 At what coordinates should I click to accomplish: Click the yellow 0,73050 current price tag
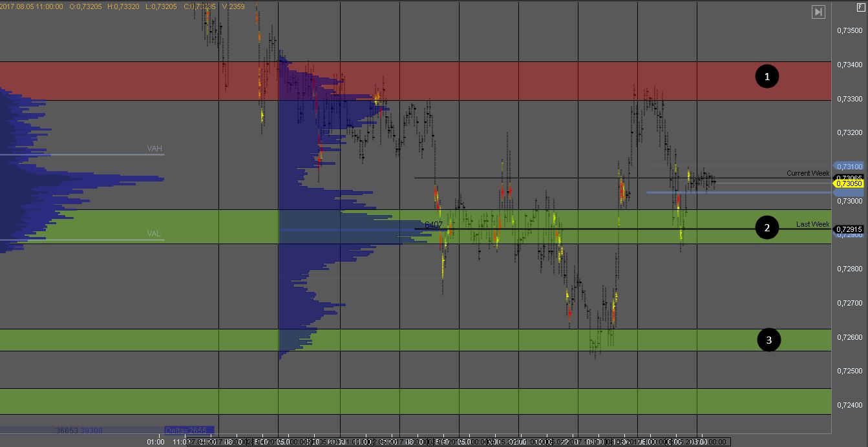coord(849,183)
